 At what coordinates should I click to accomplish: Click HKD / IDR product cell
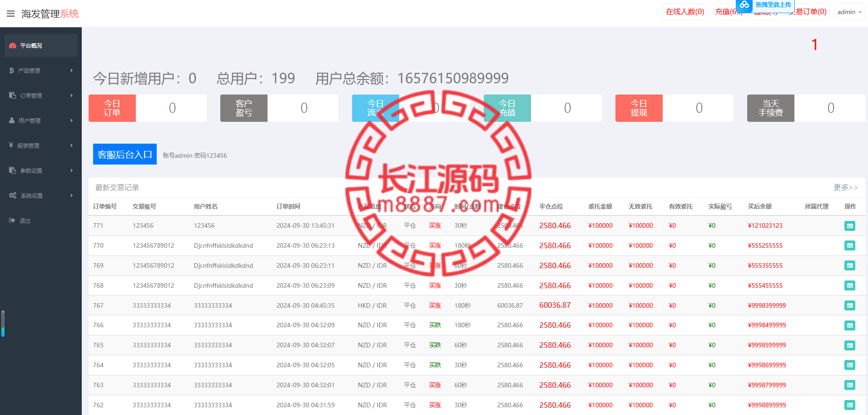tap(372, 305)
